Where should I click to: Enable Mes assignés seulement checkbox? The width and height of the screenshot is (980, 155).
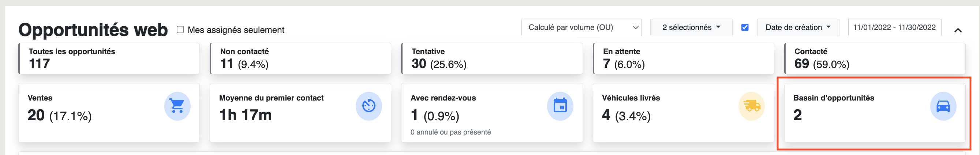180,30
